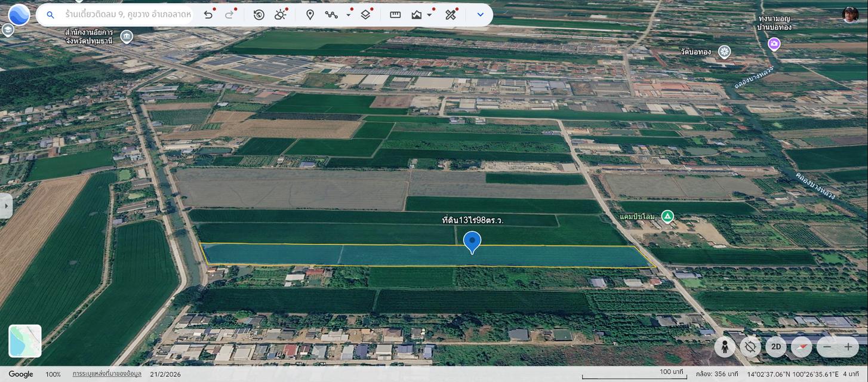This screenshot has width=868, height=382.
Task: Focus the location search field
Action: pyautogui.click(x=128, y=15)
